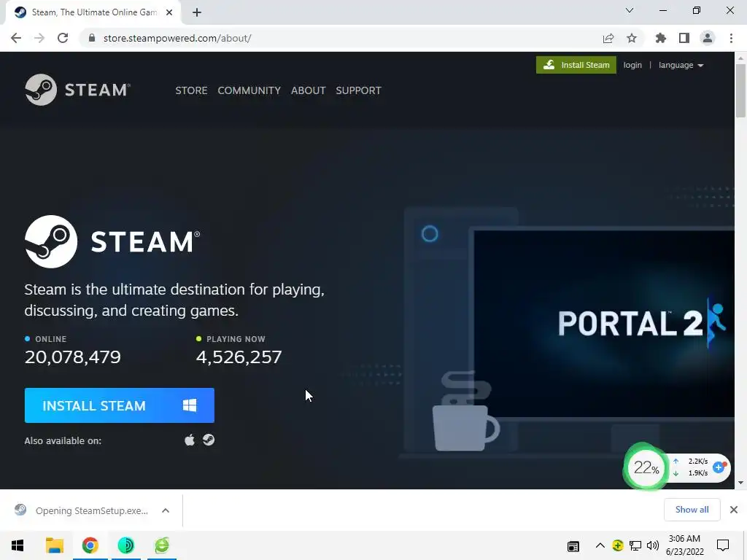
Task: Click the Steam logo in site header
Action: pyautogui.click(x=77, y=90)
